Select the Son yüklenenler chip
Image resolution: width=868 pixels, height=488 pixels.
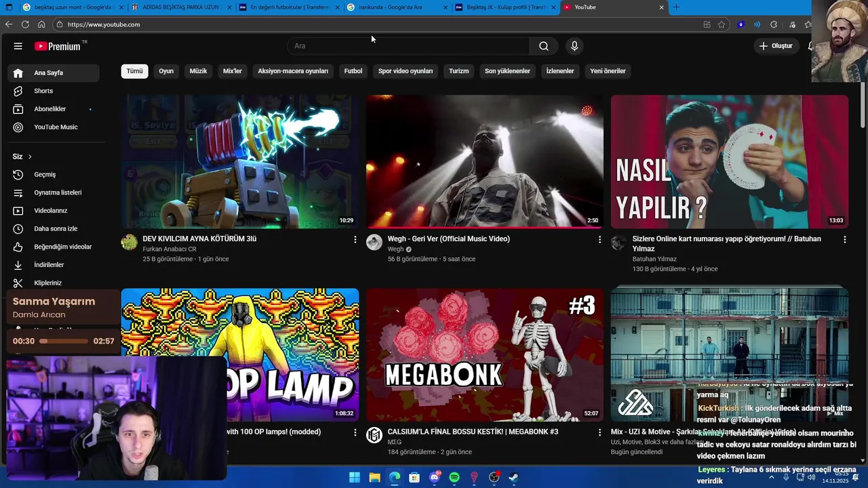pyautogui.click(x=507, y=70)
